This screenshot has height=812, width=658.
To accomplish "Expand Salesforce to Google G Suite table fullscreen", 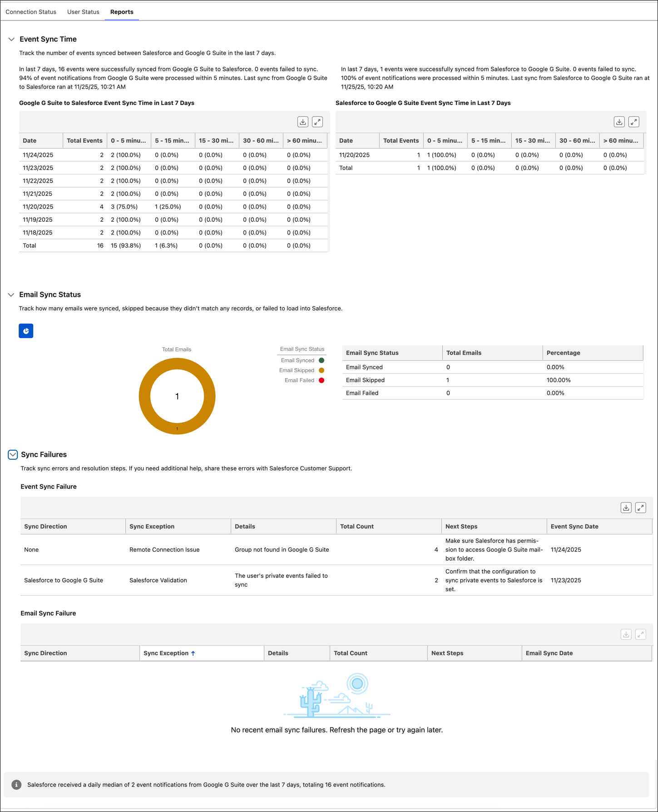I will point(634,122).
